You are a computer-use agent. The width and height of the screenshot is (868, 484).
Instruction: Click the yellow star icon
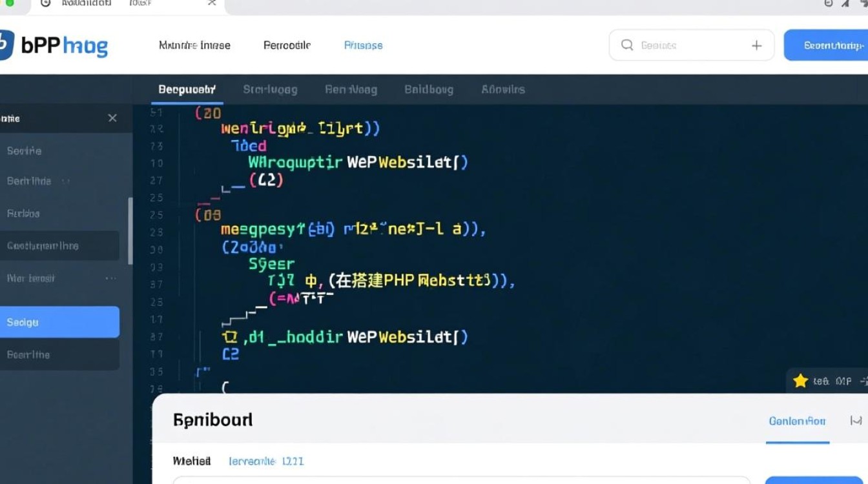(x=800, y=381)
